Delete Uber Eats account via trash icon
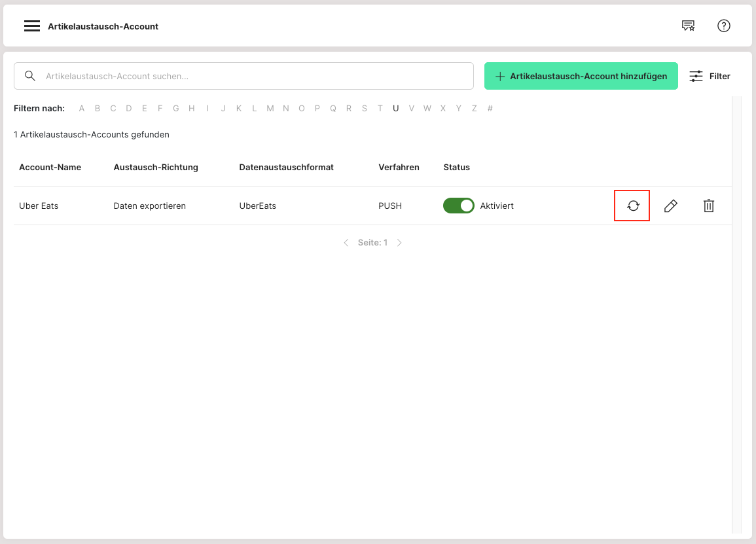This screenshot has width=756, height=544. pyautogui.click(x=708, y=206)
